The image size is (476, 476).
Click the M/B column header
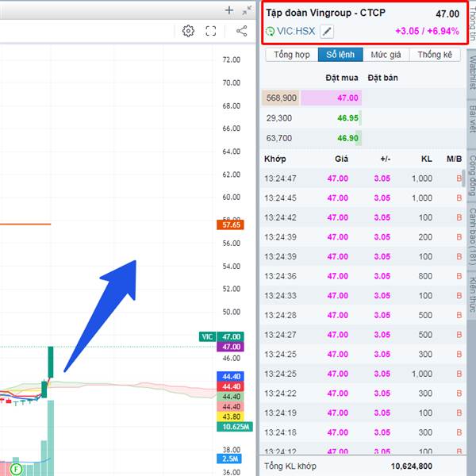click(454, 159)
